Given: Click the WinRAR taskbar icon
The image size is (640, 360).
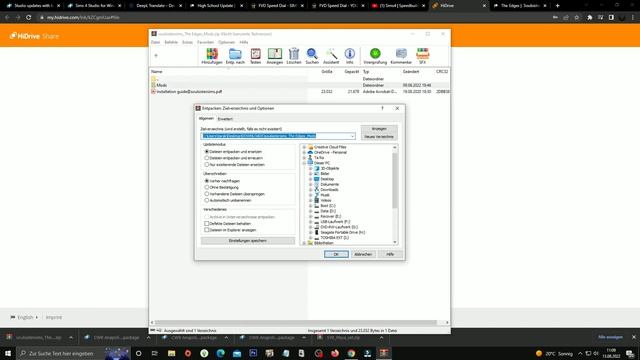Looking at the screenshot, I should [x=384, y=353].
